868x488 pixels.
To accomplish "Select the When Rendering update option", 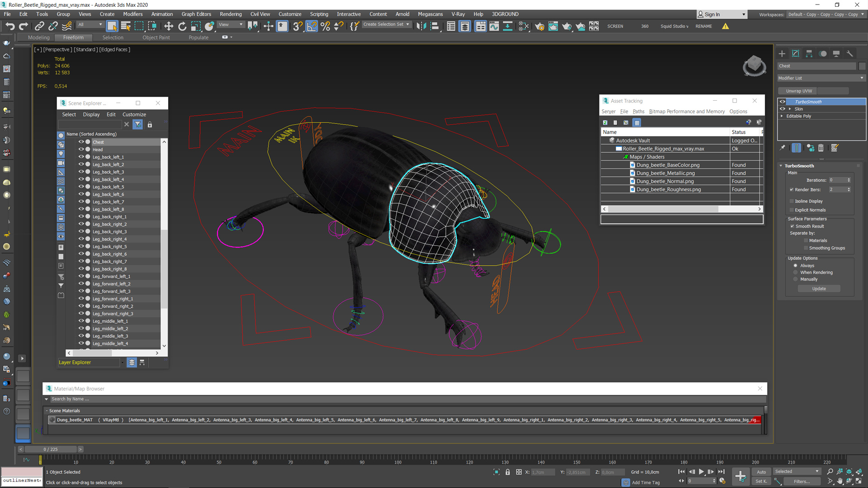I will pos(796,272).
